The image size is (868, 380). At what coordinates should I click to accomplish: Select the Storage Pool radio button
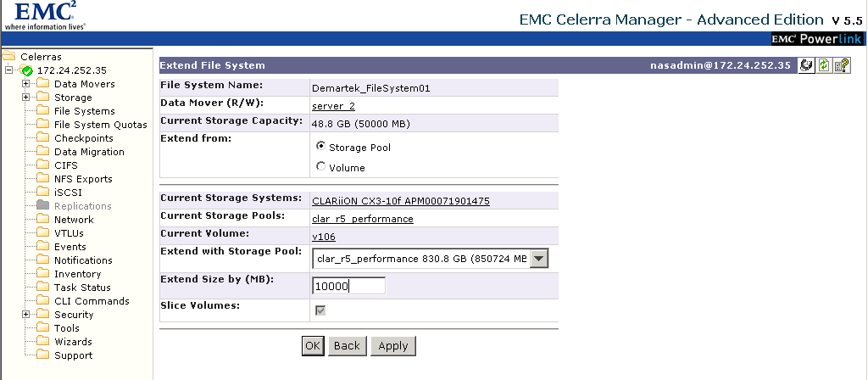(320, 146)
